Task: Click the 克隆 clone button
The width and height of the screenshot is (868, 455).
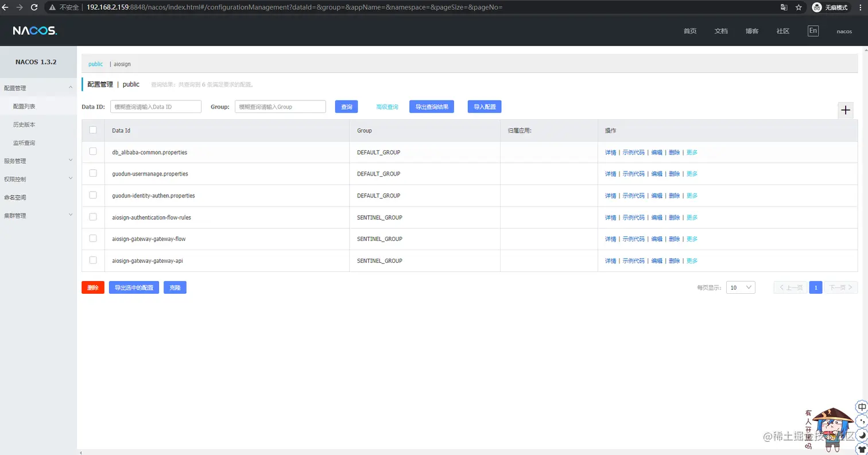Action: click(x=175, y=287)
